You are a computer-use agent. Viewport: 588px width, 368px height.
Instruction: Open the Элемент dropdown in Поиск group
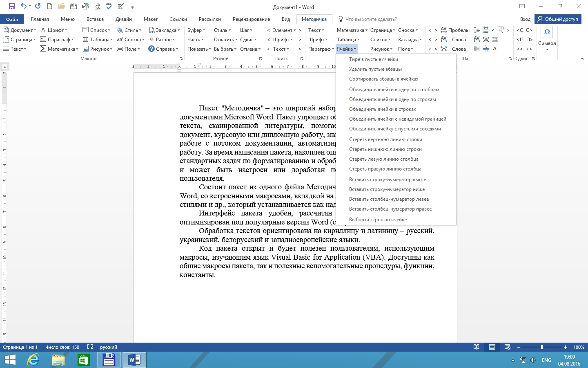point(284,30)
